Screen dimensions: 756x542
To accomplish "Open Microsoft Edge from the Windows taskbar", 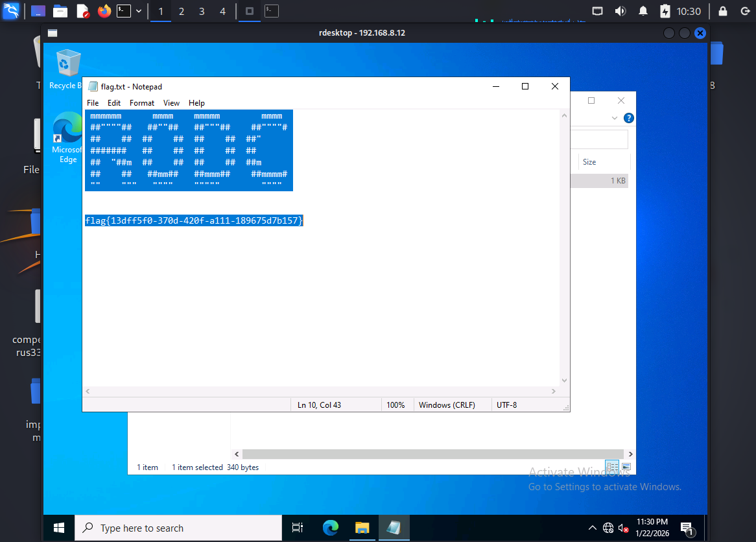I will click(x=331, y=528).
